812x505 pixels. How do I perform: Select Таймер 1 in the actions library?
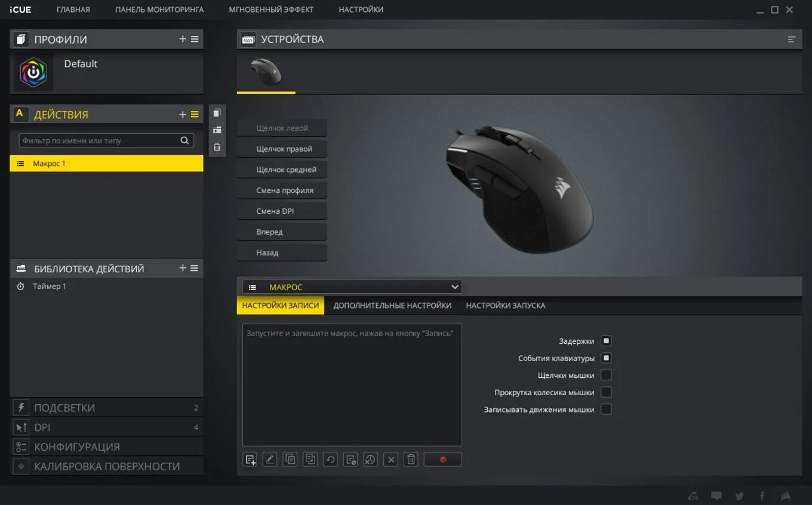[x=106, y=287]
